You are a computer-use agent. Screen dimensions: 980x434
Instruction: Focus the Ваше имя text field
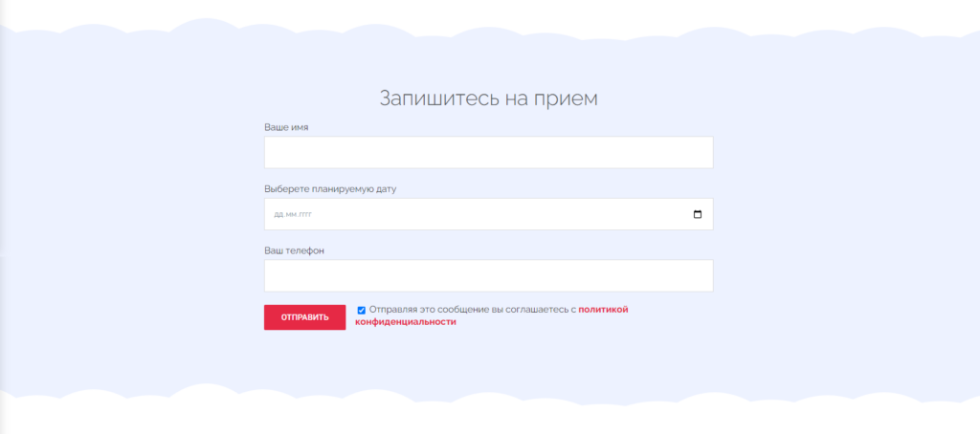(488, 152)
